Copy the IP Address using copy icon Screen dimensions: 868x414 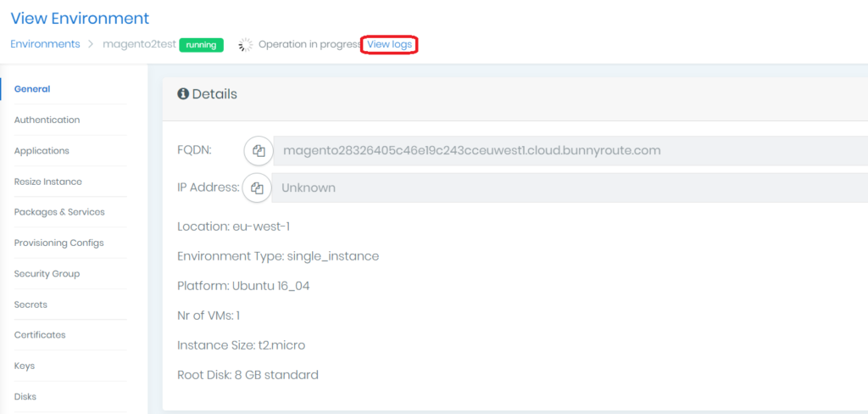257,188
